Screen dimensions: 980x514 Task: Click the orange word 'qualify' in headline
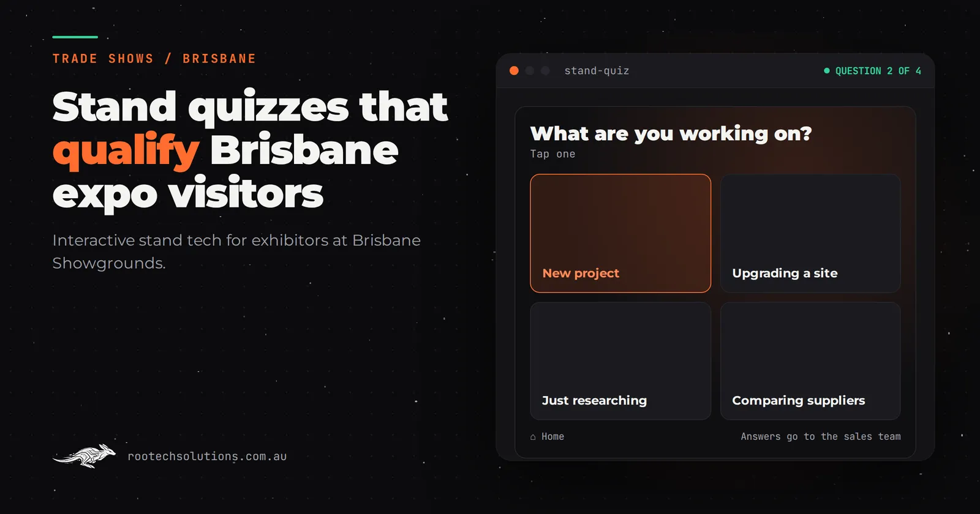pyautogui.click(x=126, y=151)
